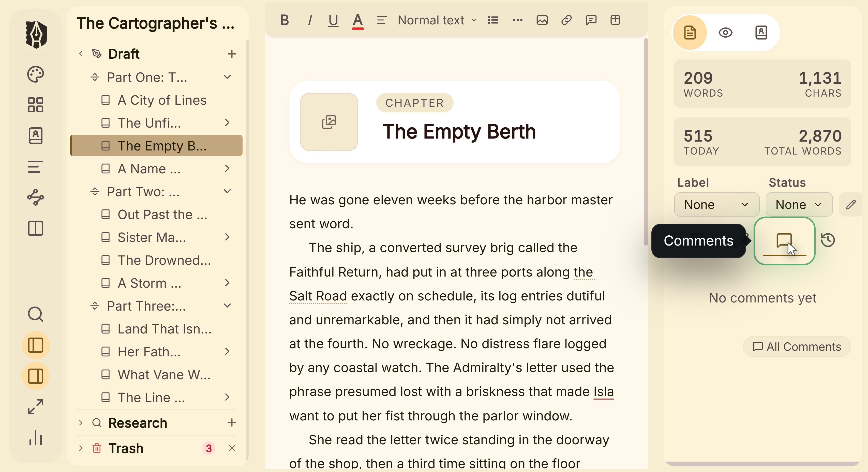Screen dimensions: 868x472
Task: Toggle the left binder panel
Action: (36, 345)
